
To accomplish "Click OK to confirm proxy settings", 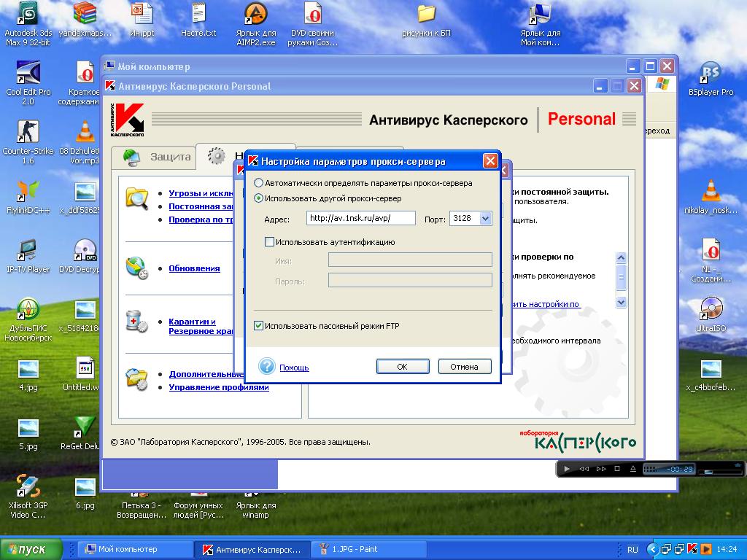I will click(x=403, y=367).
